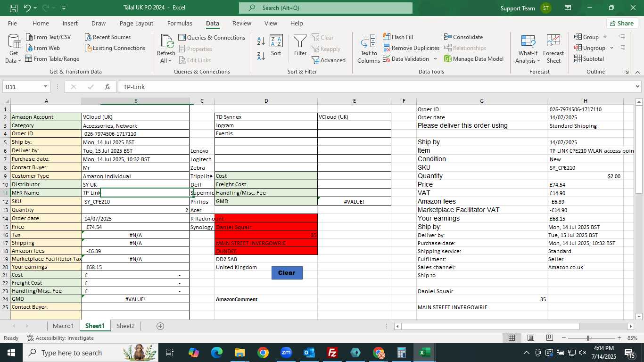Run Flash Fill

pos(397,37)
